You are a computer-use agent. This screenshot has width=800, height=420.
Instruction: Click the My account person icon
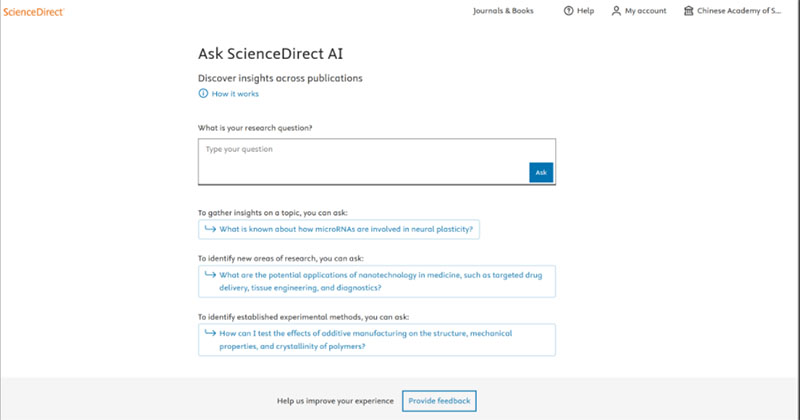616,11
